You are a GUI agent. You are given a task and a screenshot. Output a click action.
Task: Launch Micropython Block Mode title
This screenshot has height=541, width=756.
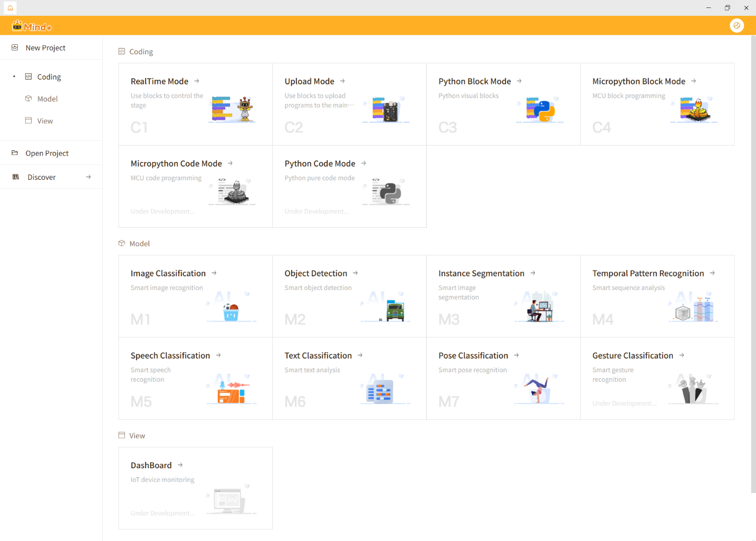tap(638, 81)
